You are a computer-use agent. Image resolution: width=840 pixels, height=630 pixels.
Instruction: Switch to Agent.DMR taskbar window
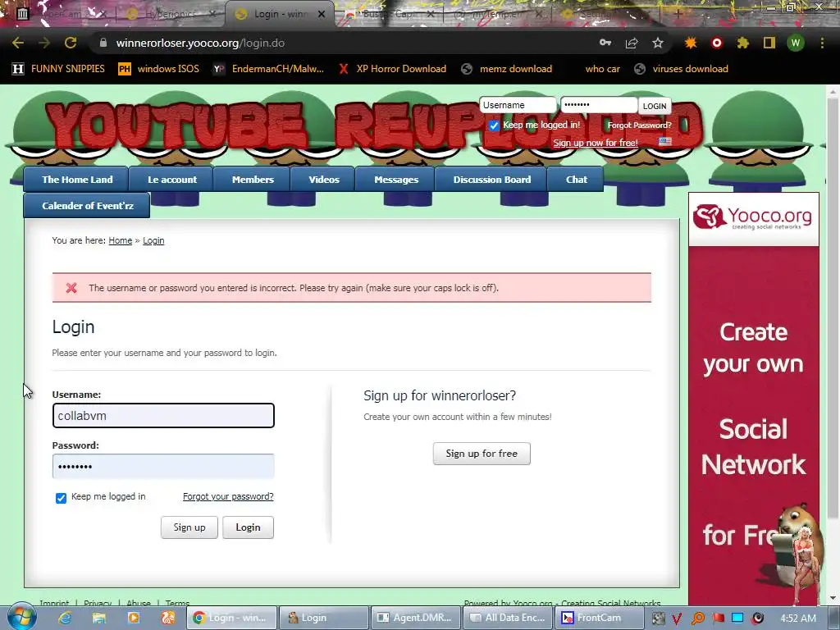click(416, 618)
